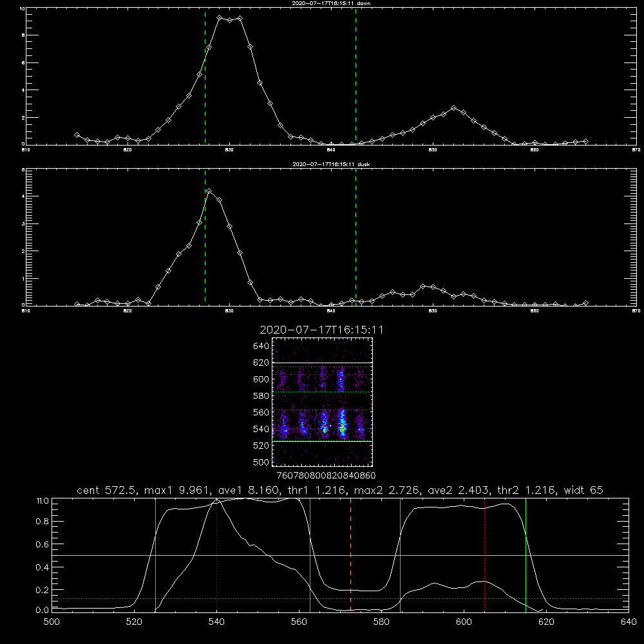Click the dawn plot title text

[x=331, y=3]
